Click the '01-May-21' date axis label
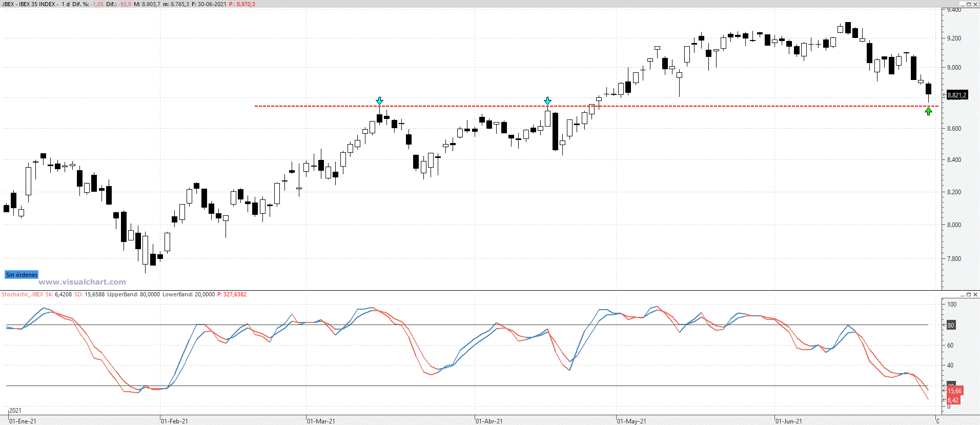 (x=632, y=421)
